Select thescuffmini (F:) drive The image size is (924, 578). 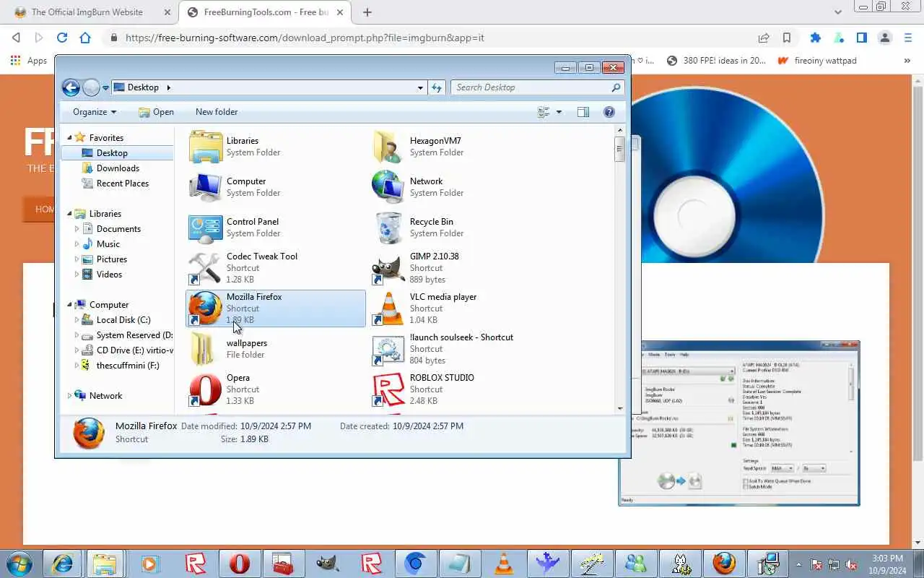pyautogui.click(x=128, y=366)
